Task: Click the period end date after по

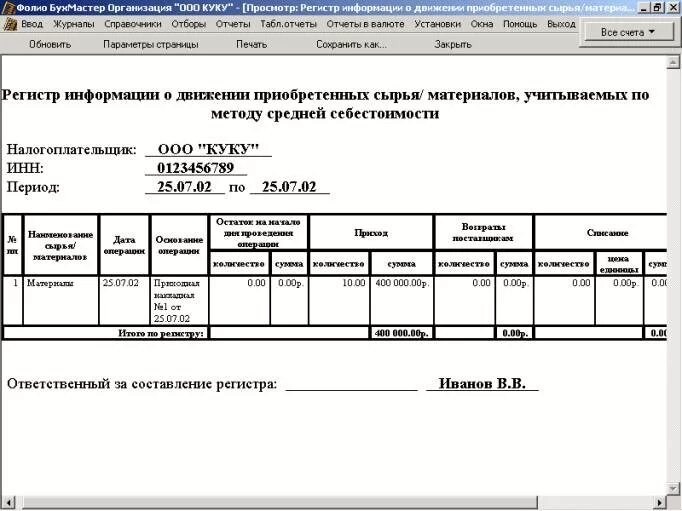Action: [289, 187]
